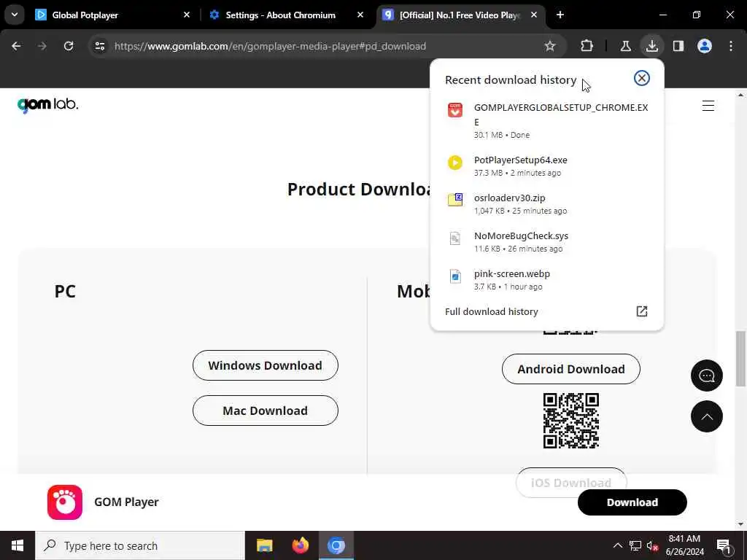Click the zip archive file icon
This screenshot has width=747, height=560.
(x=455, y=200)
